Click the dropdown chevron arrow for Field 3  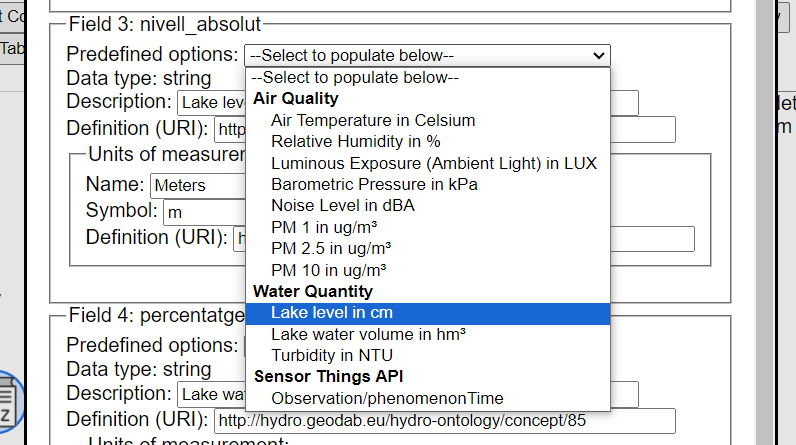pos(599,55)
